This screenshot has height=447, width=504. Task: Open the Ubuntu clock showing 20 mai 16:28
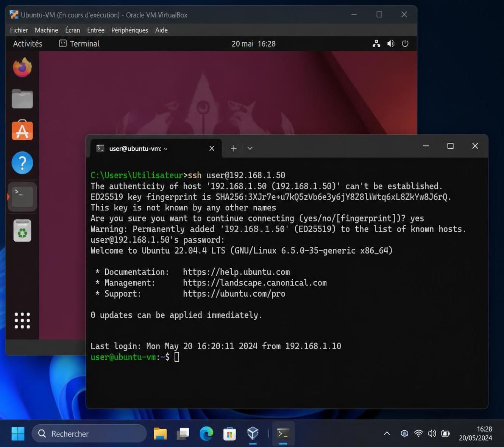[x=254, y=44]
